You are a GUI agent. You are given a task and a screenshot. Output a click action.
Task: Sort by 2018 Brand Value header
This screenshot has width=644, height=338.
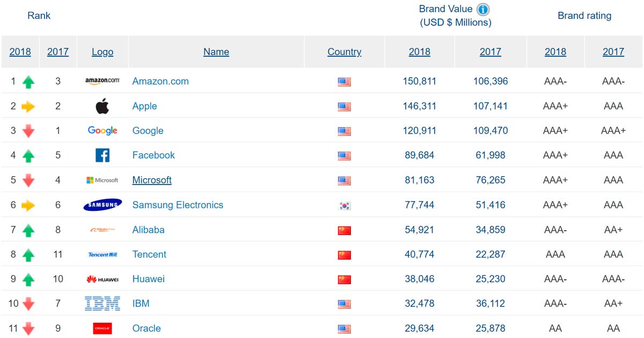click(x=420, y=52)
